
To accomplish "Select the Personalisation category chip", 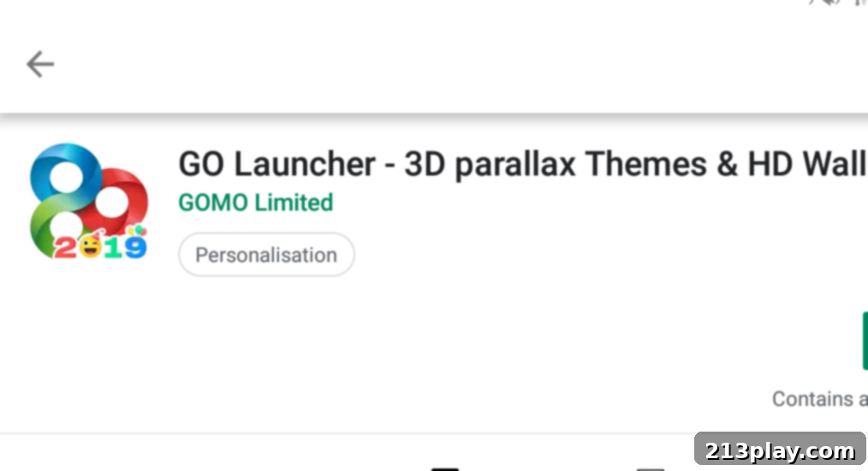I will tap(266, 255).
